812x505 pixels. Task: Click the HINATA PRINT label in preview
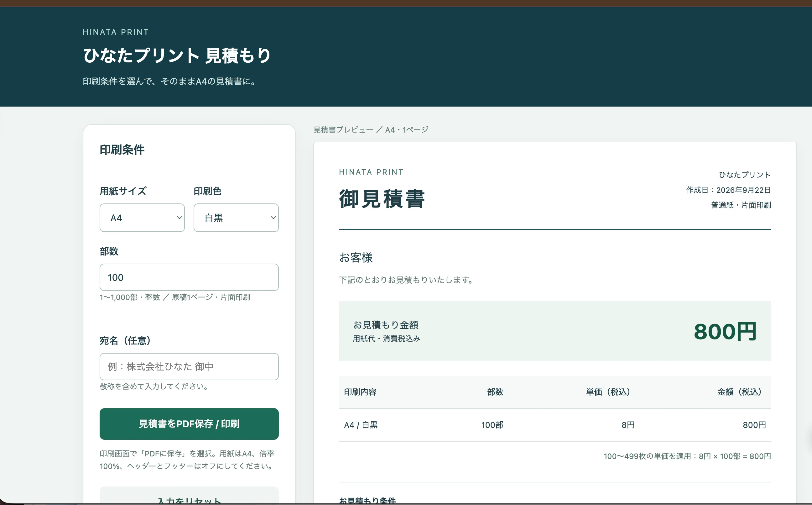coord(371,172)
